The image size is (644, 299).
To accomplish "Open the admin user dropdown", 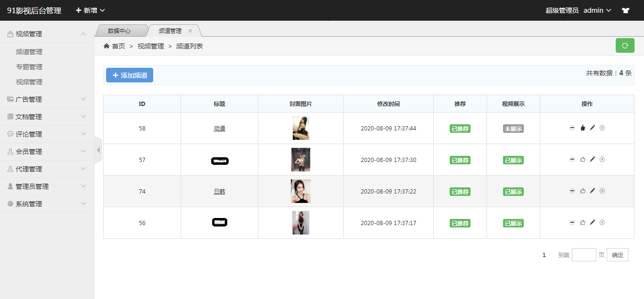I will pyautogui.click(x=597, y=10).
